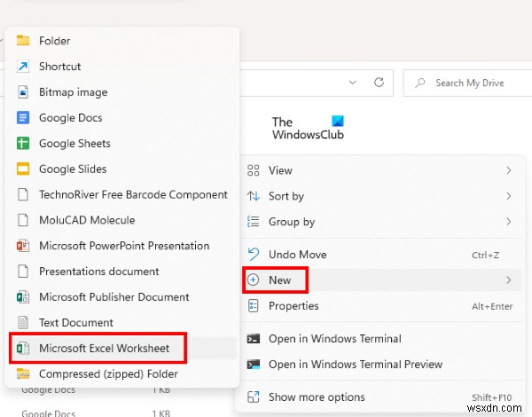Click the Bitmap image icon
The image size is (532, 417).
tap(23, 92)
